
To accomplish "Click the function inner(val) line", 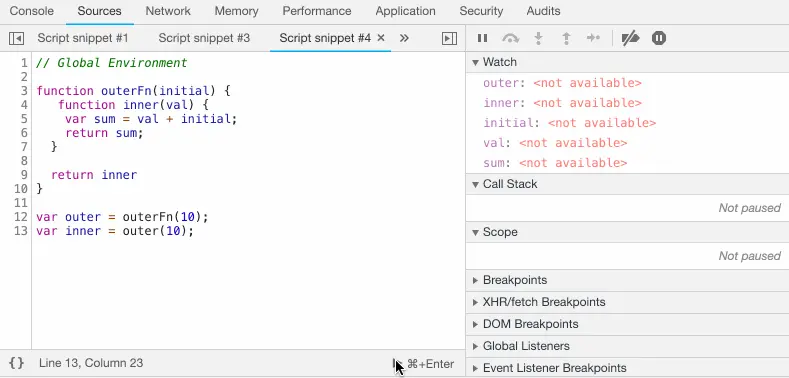I will pos(133,105).
